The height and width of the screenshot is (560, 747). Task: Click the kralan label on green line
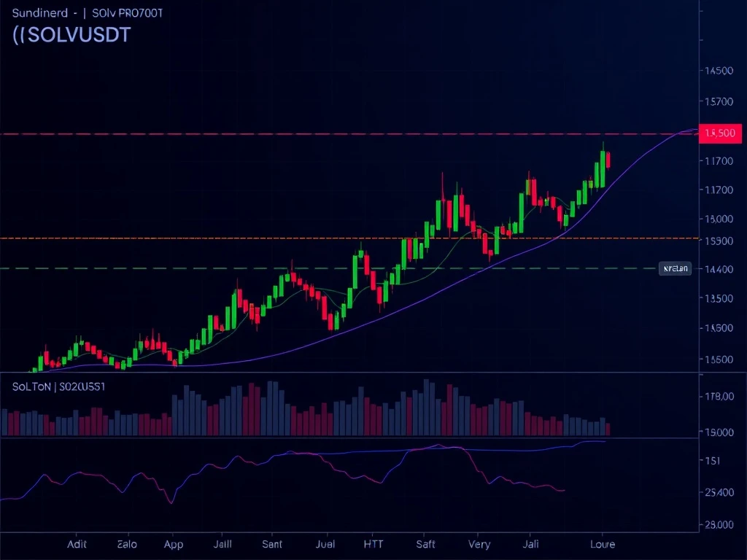[x=674, y=268]
